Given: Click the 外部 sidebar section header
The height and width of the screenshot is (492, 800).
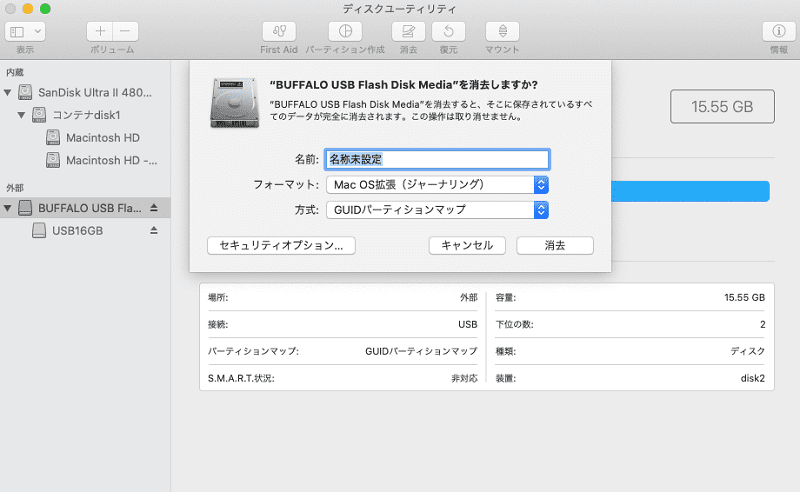Looking at the screenshot, I should click(x=15, y=188).
